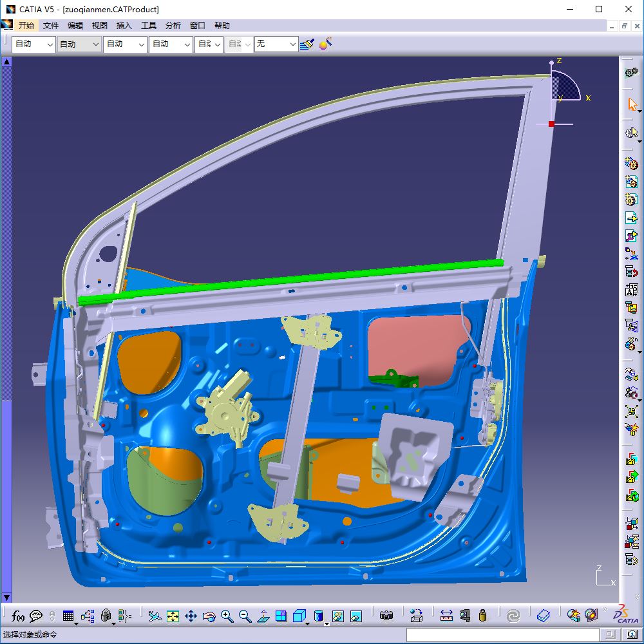Toggle the Fly mode view icon
Viewport: 644px width, 644px height.
coord(155,616)
